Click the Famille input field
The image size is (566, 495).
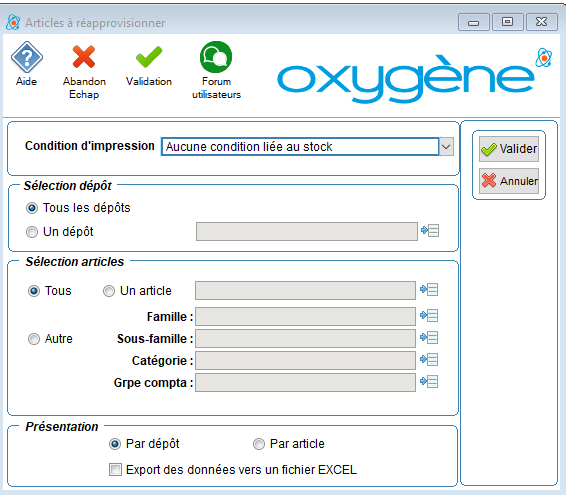pos(305,317)
